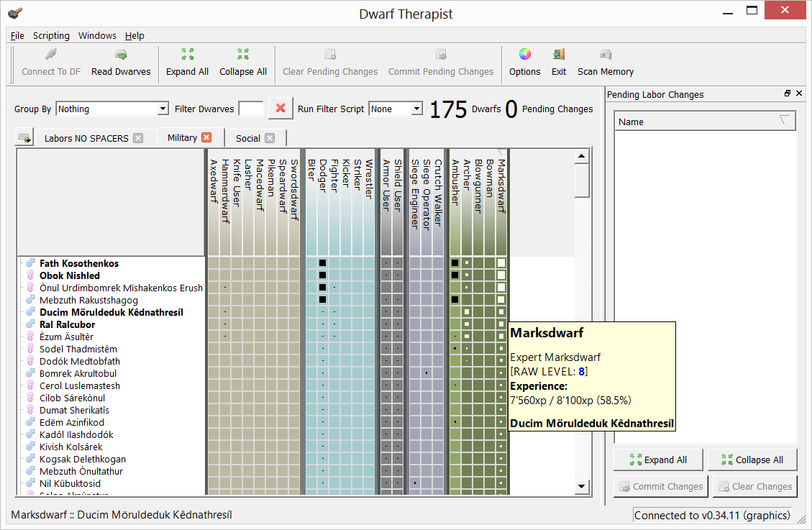Image resolution: width=812 pixels, height=530 pixels.
Task: Click gender icon beside Ral Ralcubor
Action: [x=30, y=324]
